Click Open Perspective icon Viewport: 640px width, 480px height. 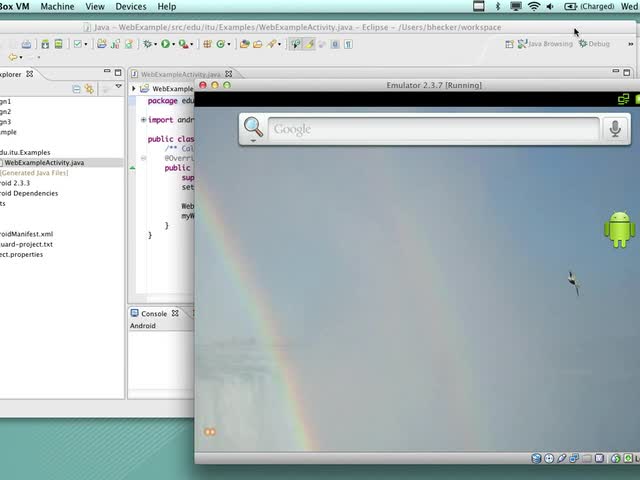[x=509, y=44]
